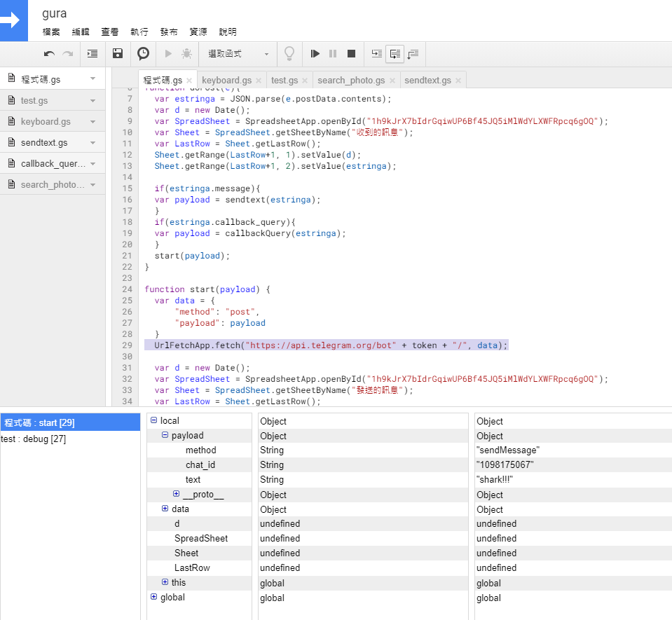Click the step over debugger icon

[x=395, y=54]
